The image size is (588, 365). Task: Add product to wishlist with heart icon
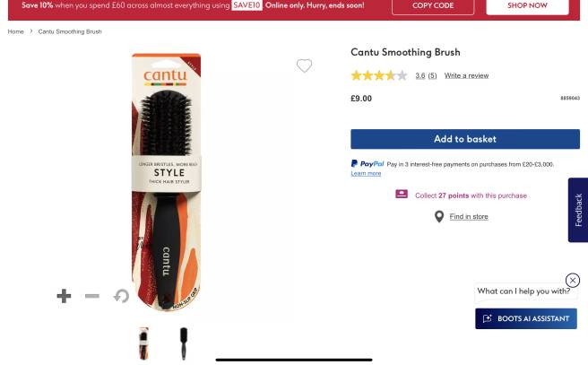click(x=304, y=65)
